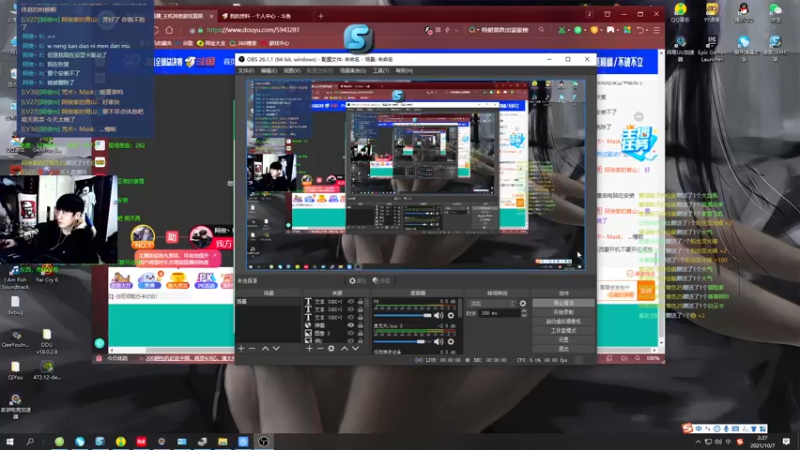Open the 360搜索 bookmark in the browser
Image resolution: width=800 pixels, height=450 pixels.
[243, 43]
